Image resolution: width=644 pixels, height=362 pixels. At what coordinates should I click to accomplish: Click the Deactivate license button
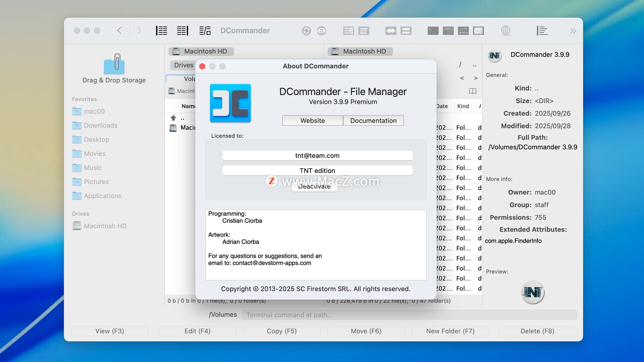coord(314,187)
